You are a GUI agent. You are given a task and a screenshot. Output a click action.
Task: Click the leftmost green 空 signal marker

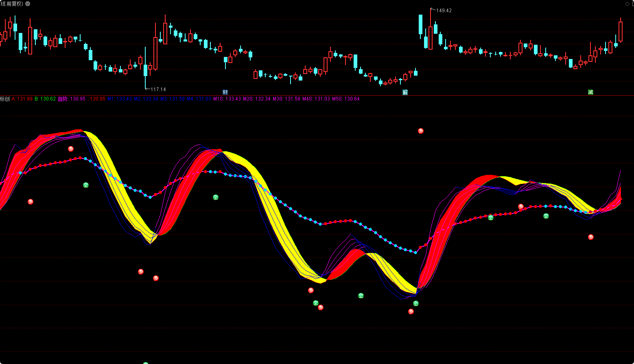(x=86, y=185)
